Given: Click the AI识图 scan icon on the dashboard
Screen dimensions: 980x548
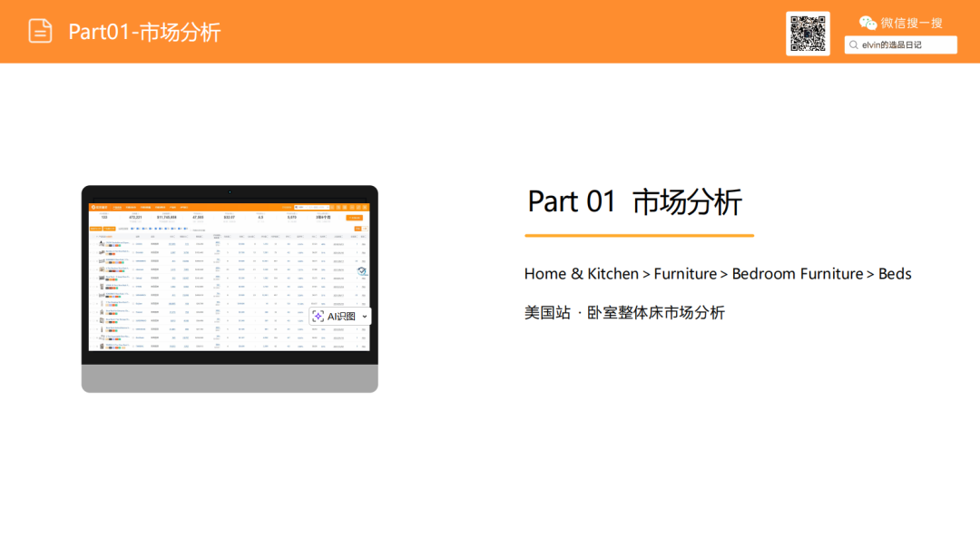Looking at the screenshot, I should click(318, 316).
